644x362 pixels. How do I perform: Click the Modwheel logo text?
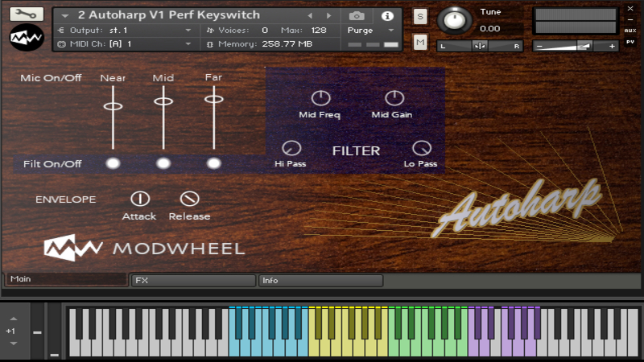coord(179,249)
